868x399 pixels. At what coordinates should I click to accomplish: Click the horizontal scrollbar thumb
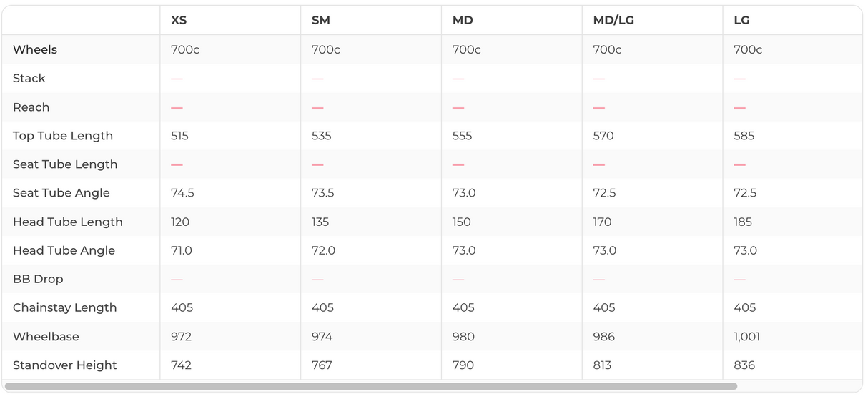pyautogui.click(x=370, y=386)
